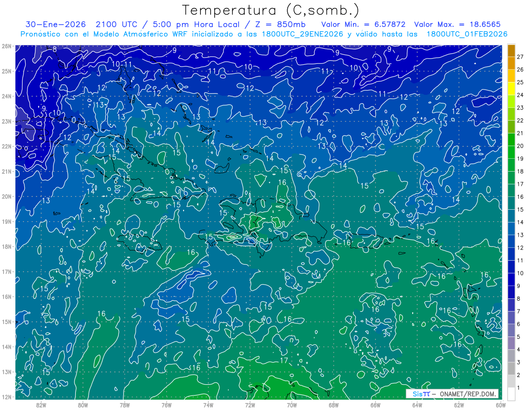This screenshot has height=411, width=532.
Task: Click the 76W longitude axis label
Action: click(x=166, y=405)
